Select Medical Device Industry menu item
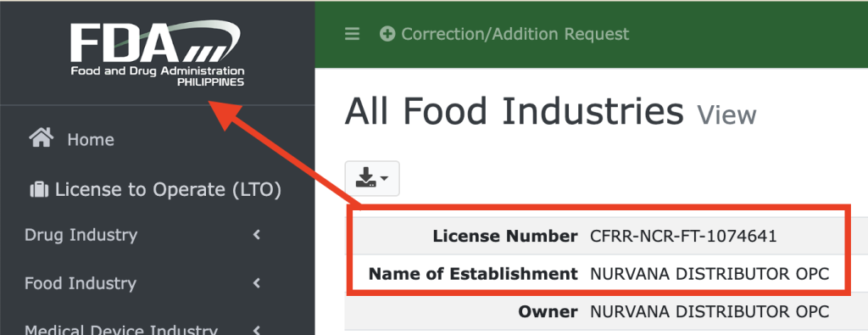 (120, 330)
